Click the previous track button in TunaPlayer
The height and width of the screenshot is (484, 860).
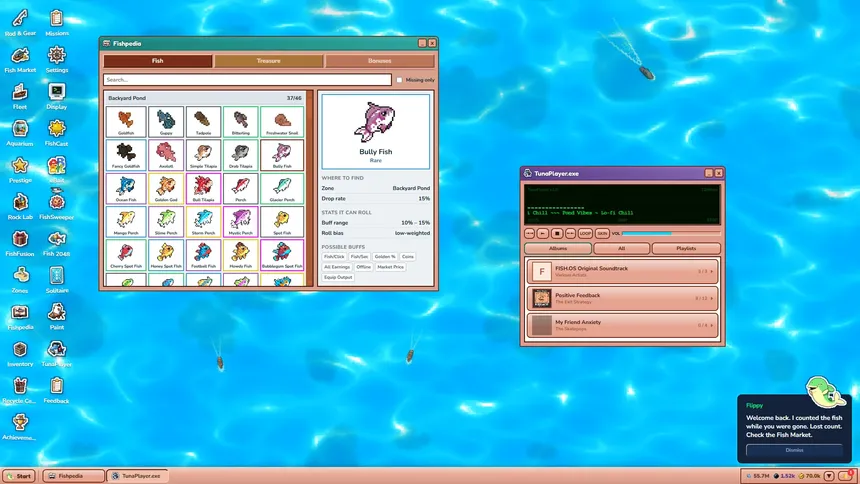(x=529, y=233)
